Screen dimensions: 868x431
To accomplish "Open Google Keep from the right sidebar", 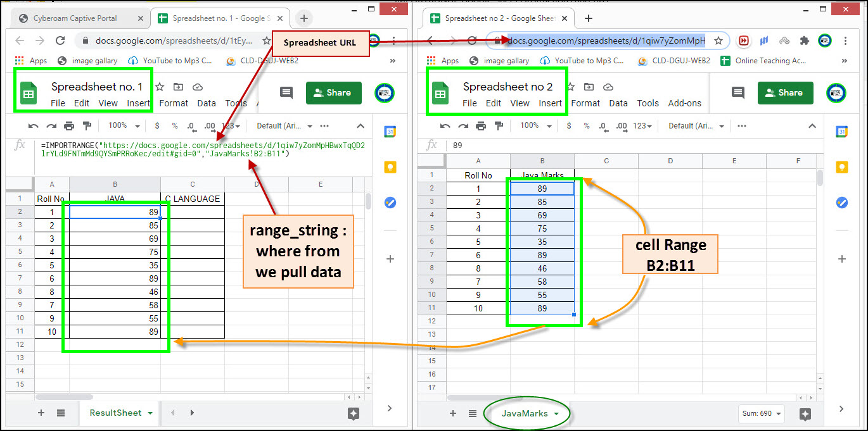I will (842, 167).
